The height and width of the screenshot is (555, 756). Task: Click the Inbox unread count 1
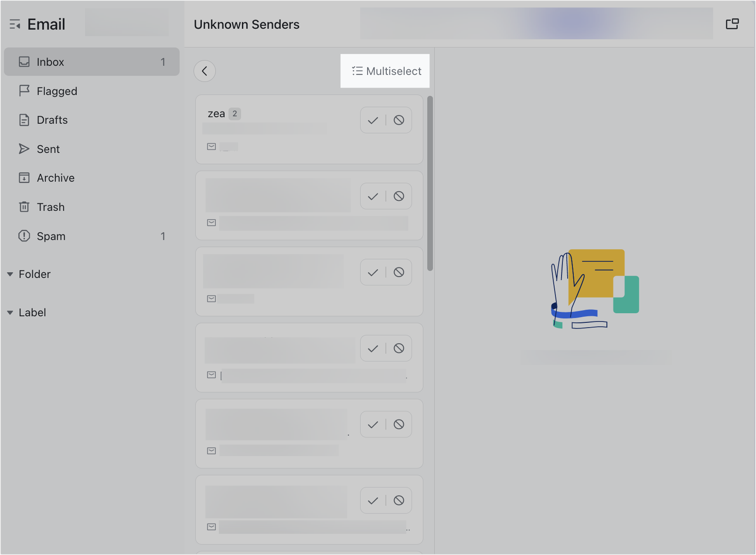point(163,62)
